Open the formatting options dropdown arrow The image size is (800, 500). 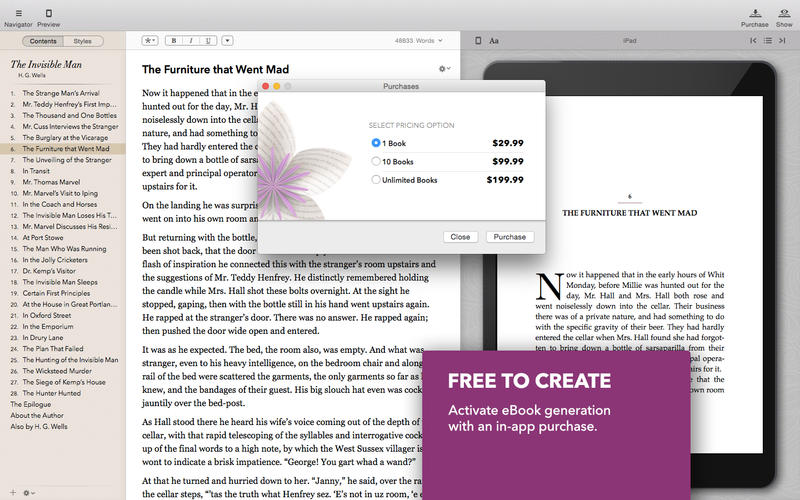(x=228, y=40)
